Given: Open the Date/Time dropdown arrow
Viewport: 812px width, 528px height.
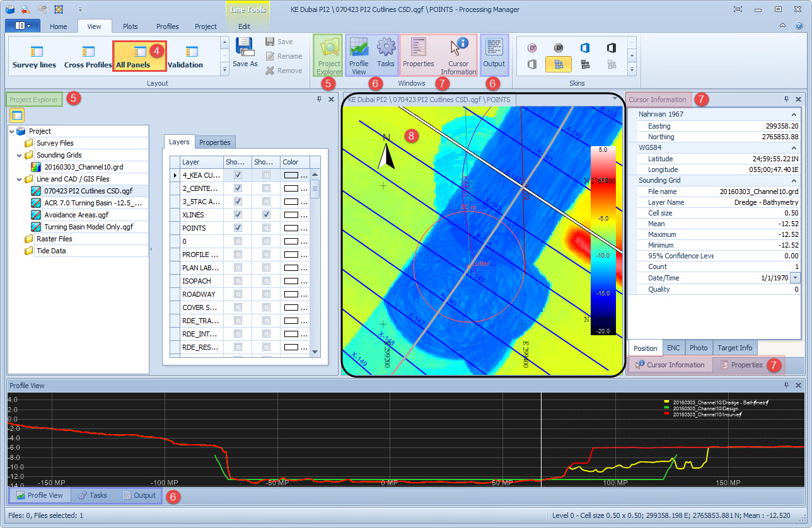Looking at the screenshot, I should (794, 278).
